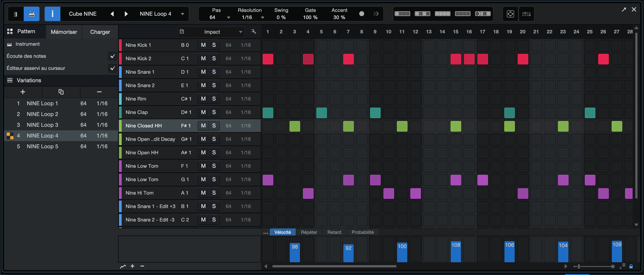The height and width of the screenshot is (275, 644).
Task: Remove the automation lane
Action: [x=142, y=266]
